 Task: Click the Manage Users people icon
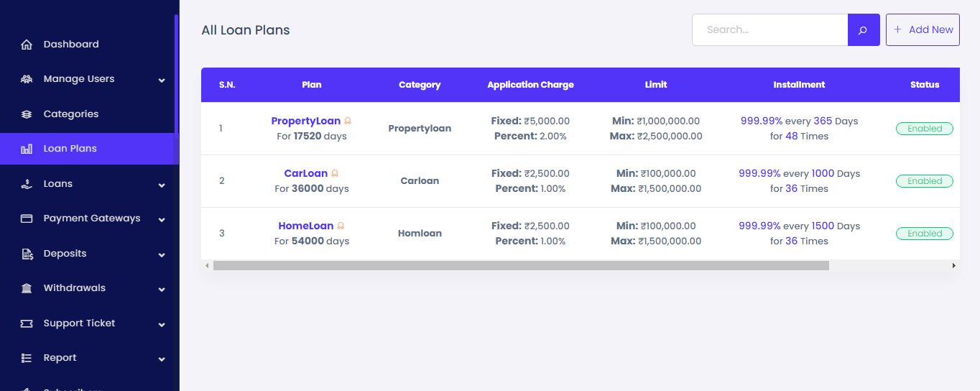tap(27, 79)
